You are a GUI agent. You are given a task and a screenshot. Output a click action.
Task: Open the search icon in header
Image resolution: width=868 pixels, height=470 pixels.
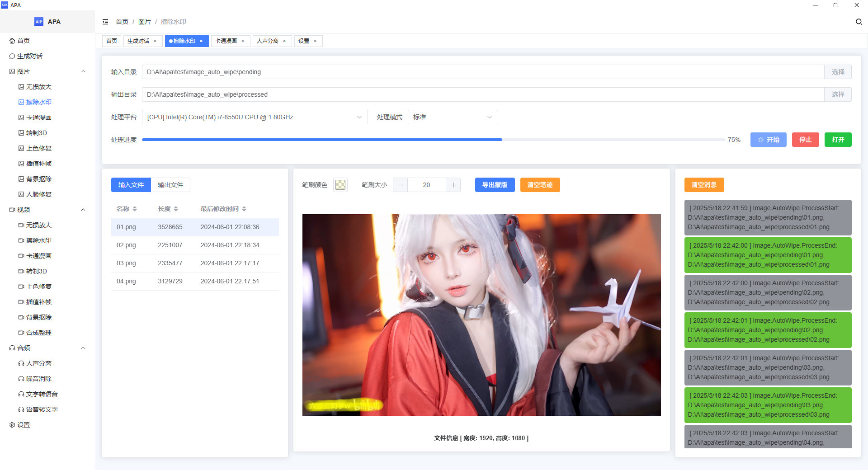point(859,22)
